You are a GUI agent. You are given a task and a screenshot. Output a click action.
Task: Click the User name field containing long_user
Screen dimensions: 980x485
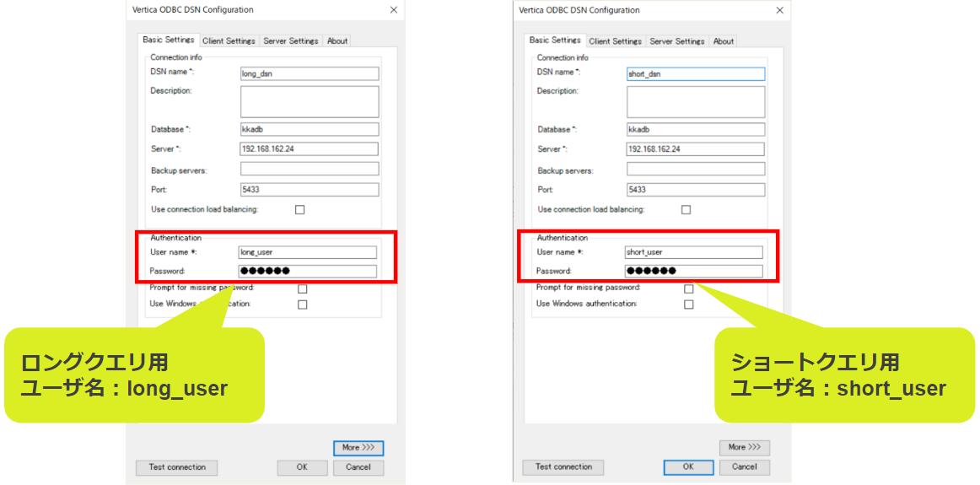[x=308, y=252]
